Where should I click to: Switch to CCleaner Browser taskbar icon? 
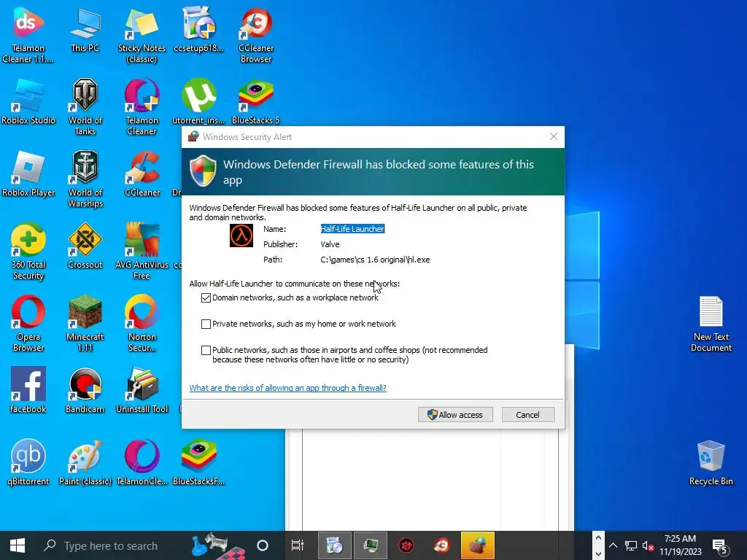pyautogui.click(x=441, y=545)
